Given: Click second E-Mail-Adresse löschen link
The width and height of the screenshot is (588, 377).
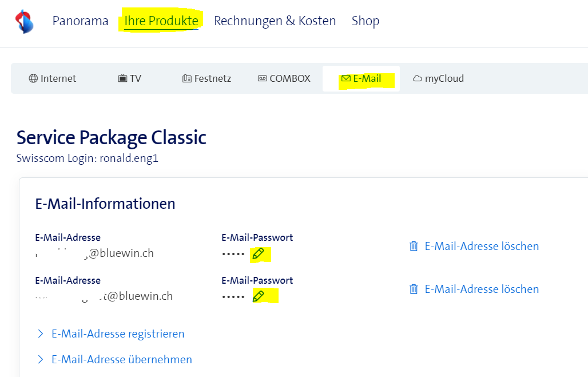Looking at the screenshot, I should point(482,289).
